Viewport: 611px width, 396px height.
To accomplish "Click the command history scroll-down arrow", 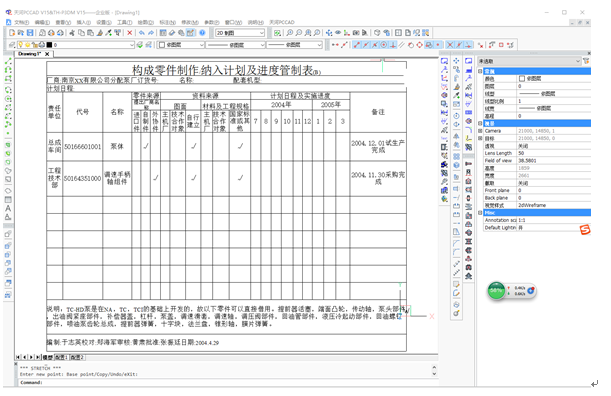I will (434, 374).
